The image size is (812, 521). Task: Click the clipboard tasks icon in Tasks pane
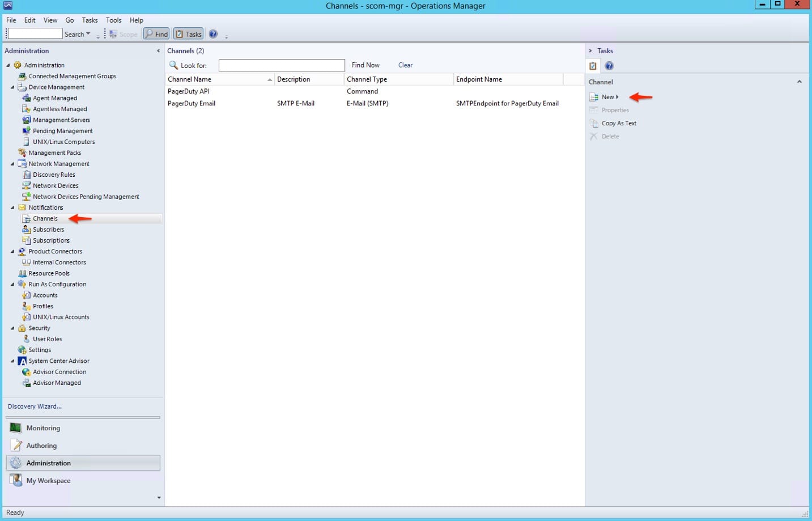tap(593, 66)
